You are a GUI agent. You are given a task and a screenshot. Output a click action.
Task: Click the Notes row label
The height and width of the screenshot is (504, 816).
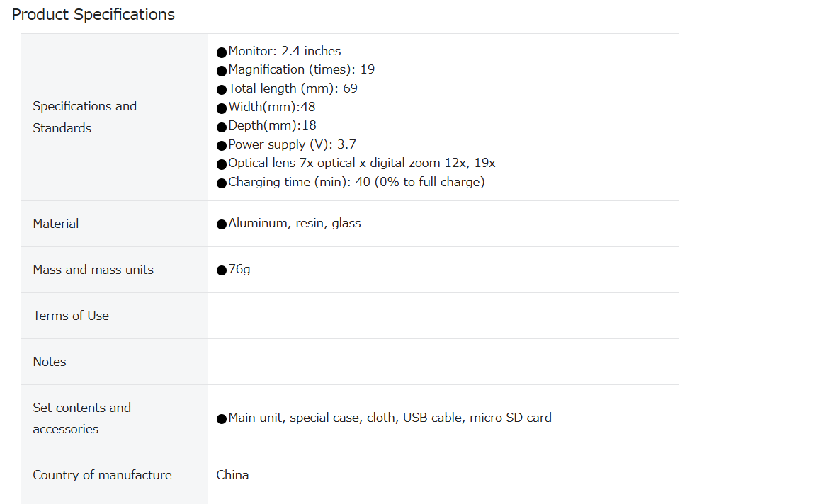50,362
